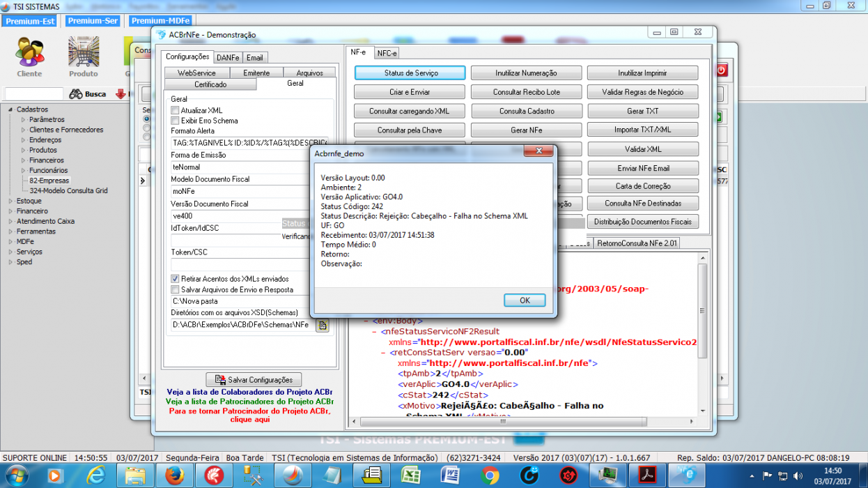
Task: Switch to the NFC-e tab
Action: click(x=387, y=53)
